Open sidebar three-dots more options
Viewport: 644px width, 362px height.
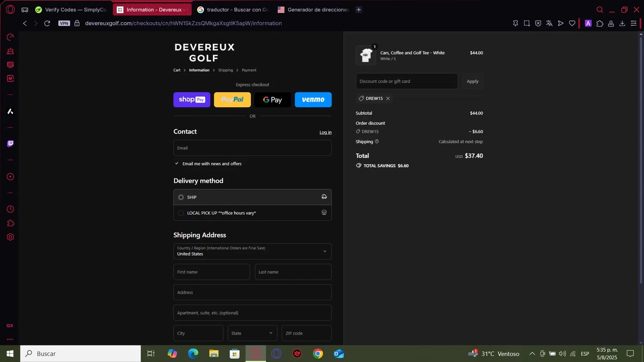point(10,339)
